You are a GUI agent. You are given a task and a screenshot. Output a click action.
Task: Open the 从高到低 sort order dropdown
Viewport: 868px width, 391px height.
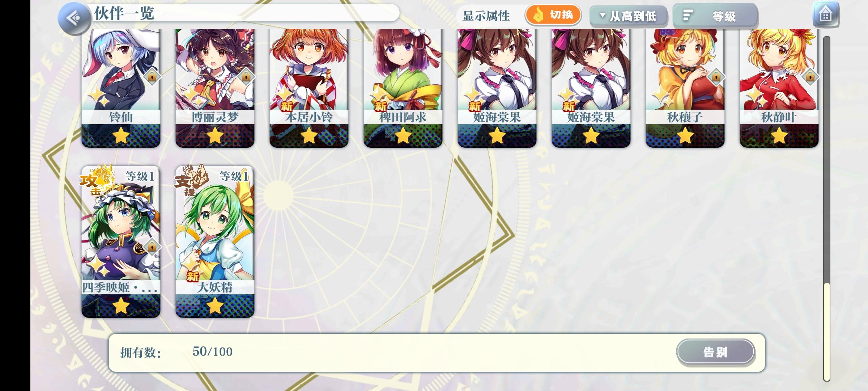pos(628,16)
